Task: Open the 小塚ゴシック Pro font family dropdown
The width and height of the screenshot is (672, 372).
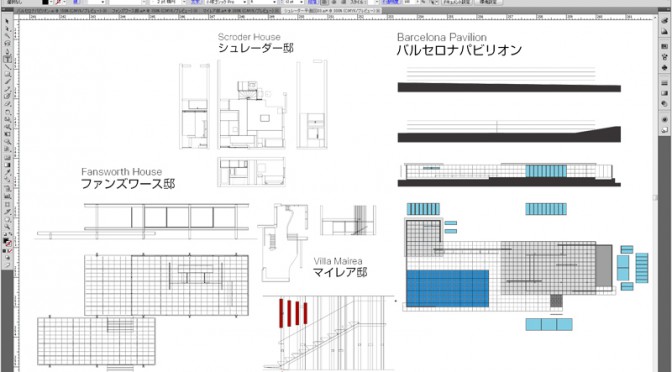Action: pyautogui.click(x=245, y=2)
